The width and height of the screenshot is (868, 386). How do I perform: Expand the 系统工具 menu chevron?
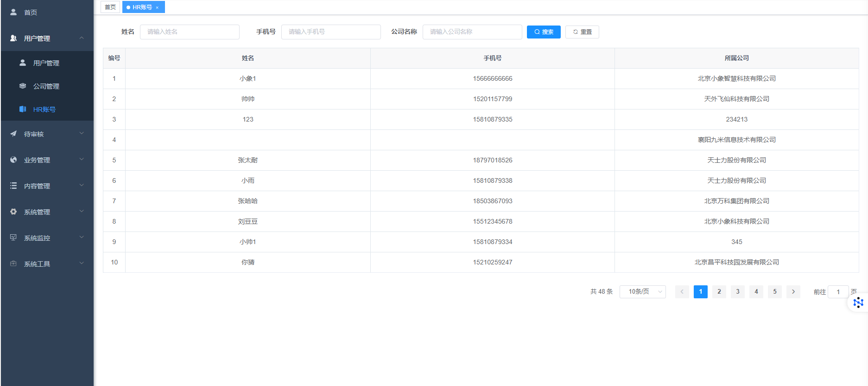coord(82,263)
